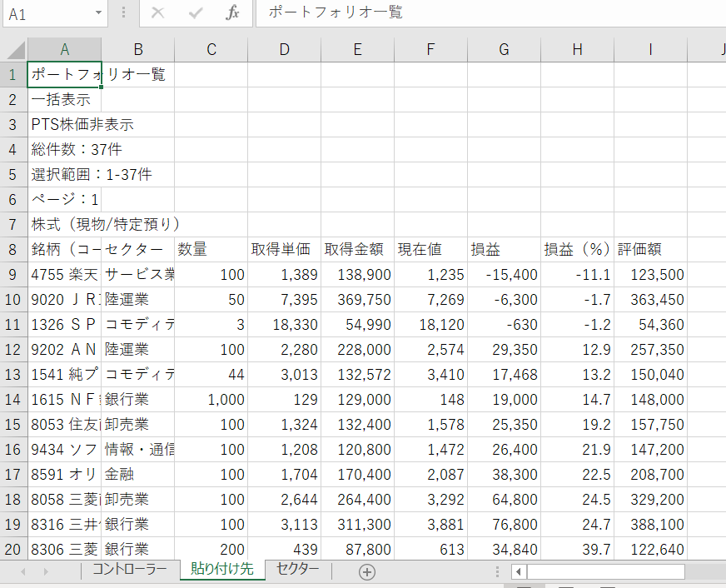Viewport: 726px width, 588px height.
Task: Click cell with PTS株価非表示
Action: [x=64, y=125]
